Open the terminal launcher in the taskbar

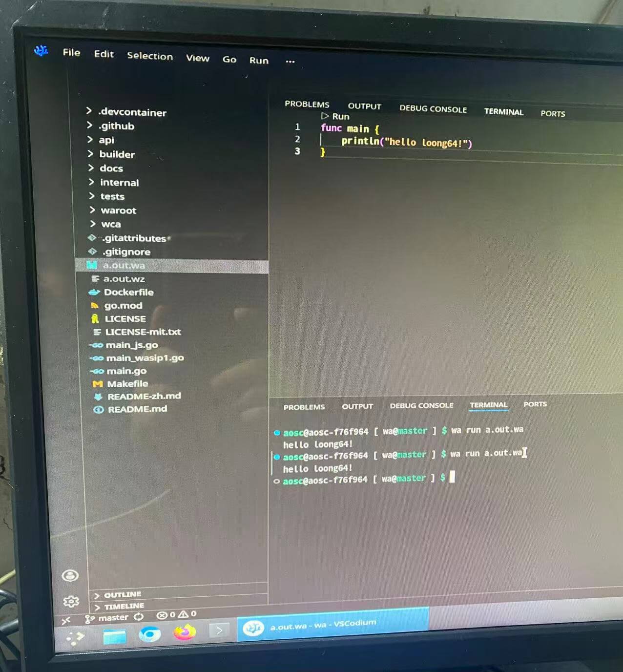coord(219,630)
